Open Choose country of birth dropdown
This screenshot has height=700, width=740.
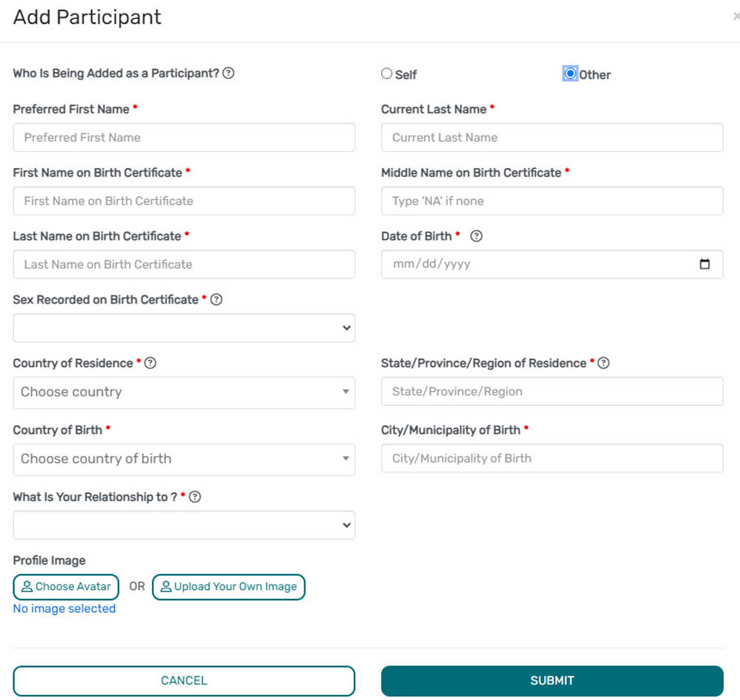[184, 458]
